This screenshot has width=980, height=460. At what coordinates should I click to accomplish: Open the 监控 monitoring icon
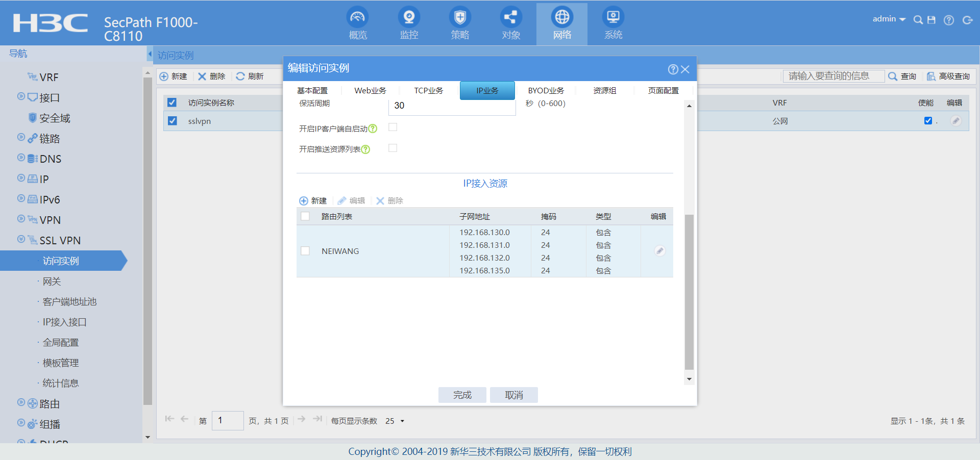coord(409,18)
